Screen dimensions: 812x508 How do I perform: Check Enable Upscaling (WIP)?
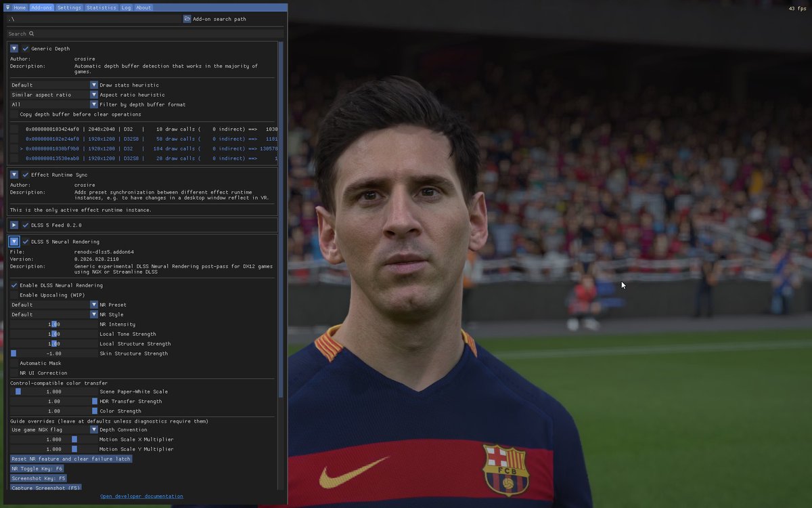pos(14,295)
